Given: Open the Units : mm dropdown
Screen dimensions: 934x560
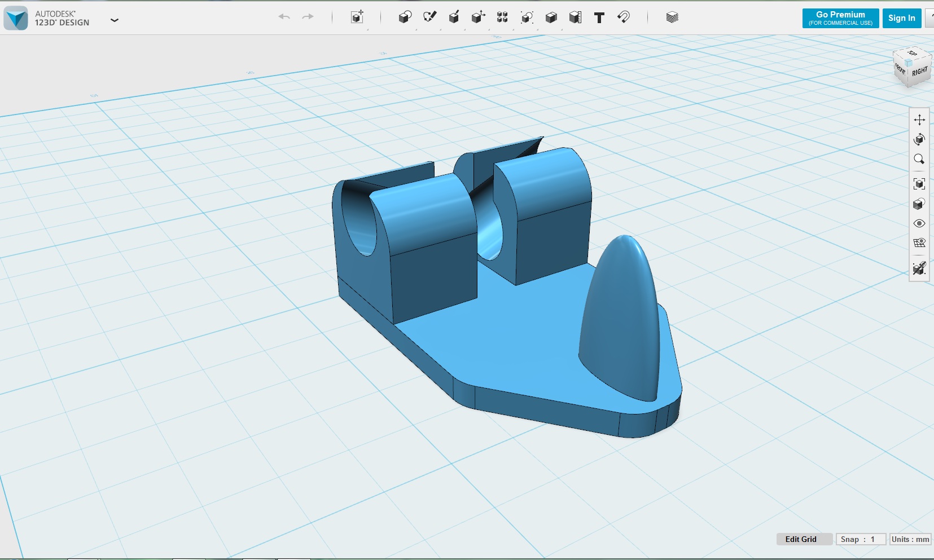Looking at the screenshot, I should click(910, 539).
